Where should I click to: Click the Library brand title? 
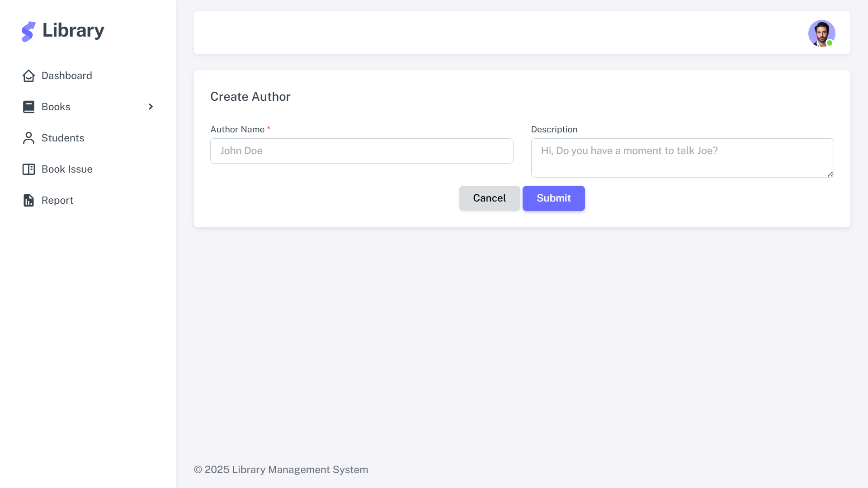[73, 30]
